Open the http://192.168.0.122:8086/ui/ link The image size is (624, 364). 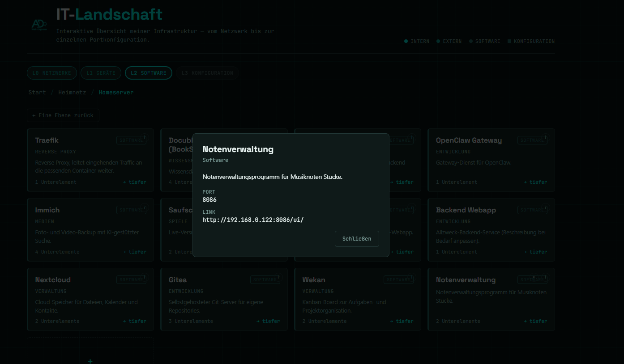[253, 220]
